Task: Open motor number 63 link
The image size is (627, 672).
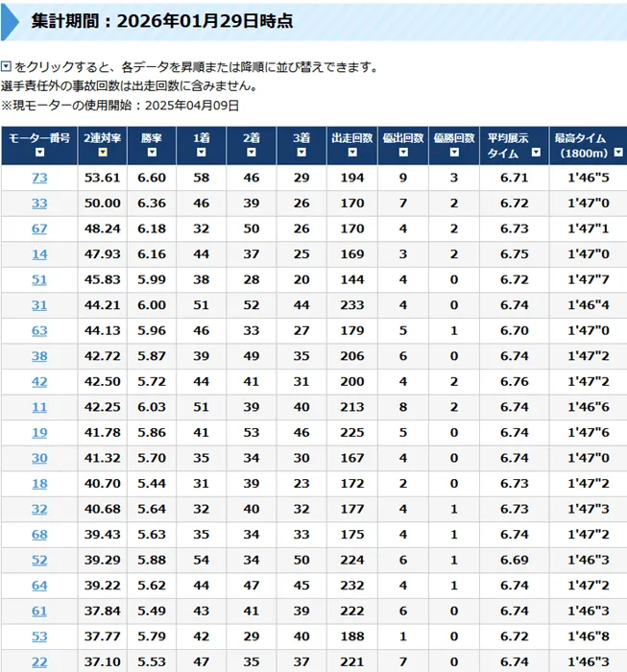Action: point(39,330)
